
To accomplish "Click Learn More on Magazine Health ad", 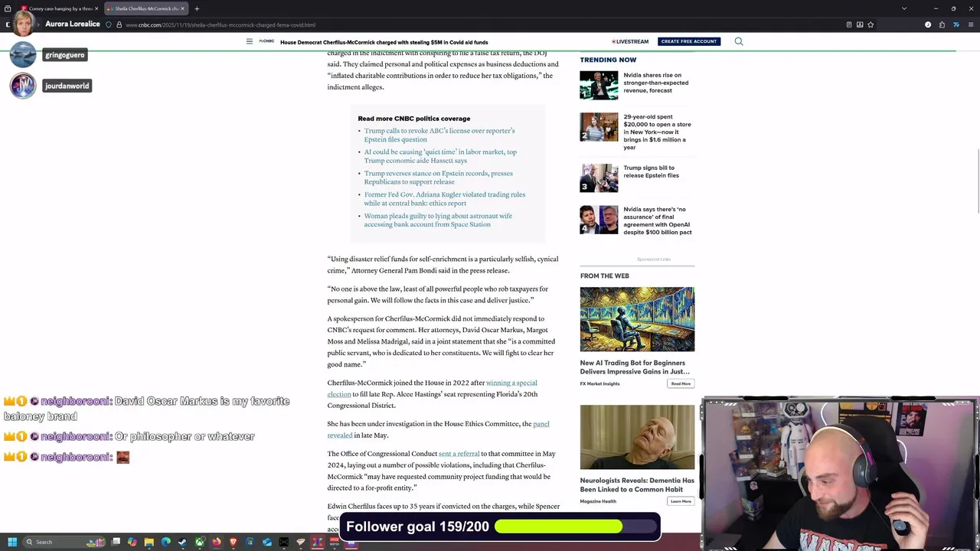I will coord(681,501).
